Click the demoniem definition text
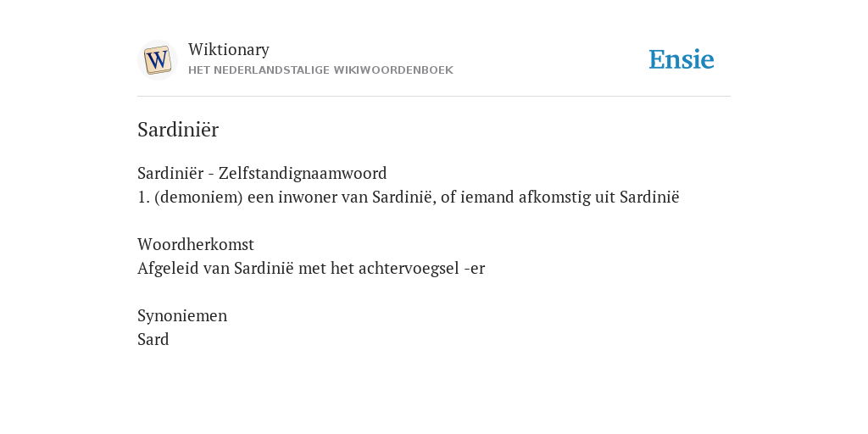Viewport: 868px width, 434px height. tap(408, 197)
